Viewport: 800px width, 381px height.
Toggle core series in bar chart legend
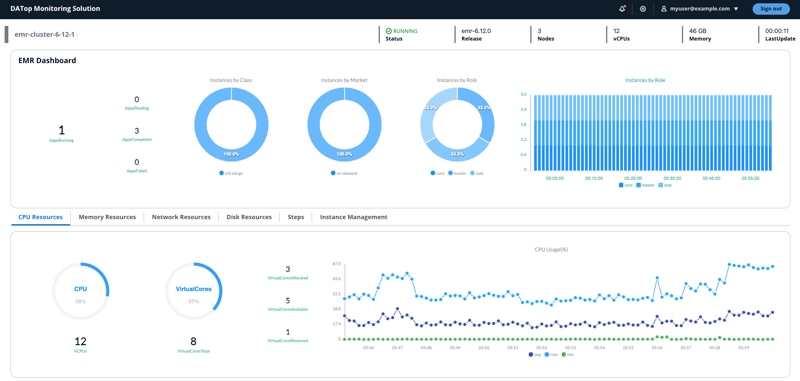click(x=626, y=185)
